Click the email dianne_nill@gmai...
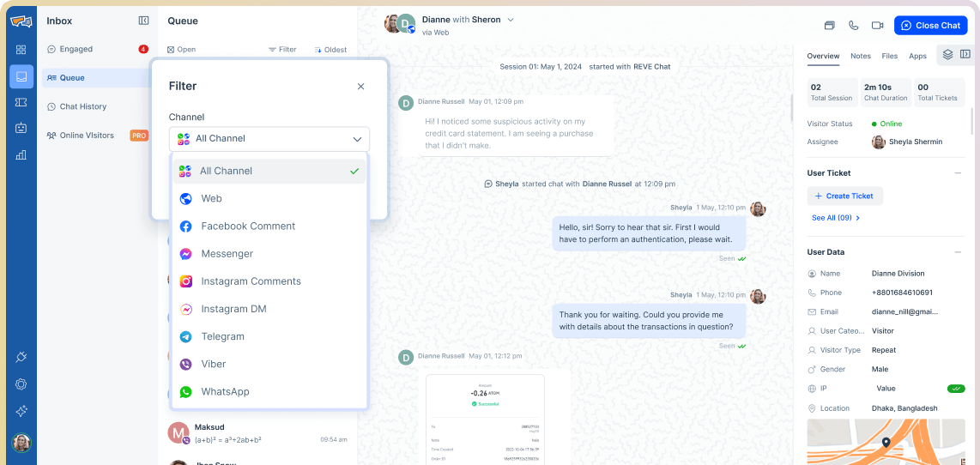This screenshot has height=465, width=980. pos(904,312)
